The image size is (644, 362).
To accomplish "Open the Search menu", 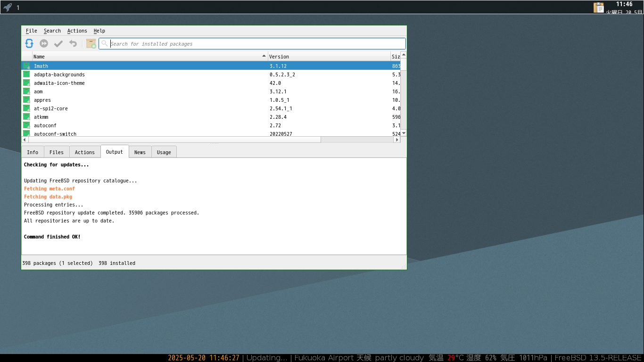I will click(52, 31).
